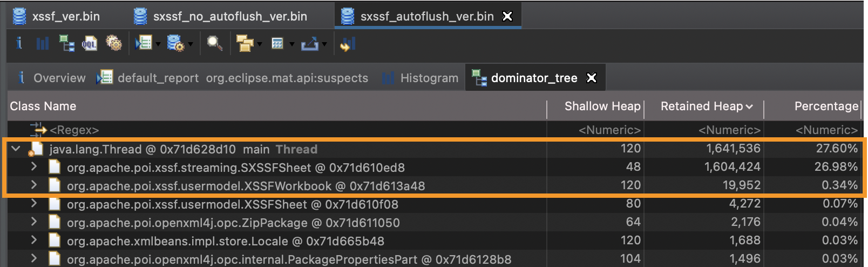Click the find object magnifier icon
Image resolution: width=868 pixels, height=267 pixels.
click(215, 43)
